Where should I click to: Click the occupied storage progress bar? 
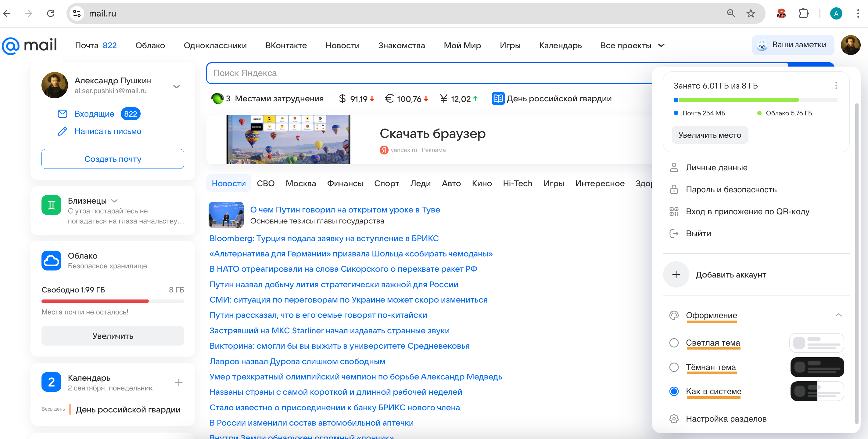[x=755, y=100]
